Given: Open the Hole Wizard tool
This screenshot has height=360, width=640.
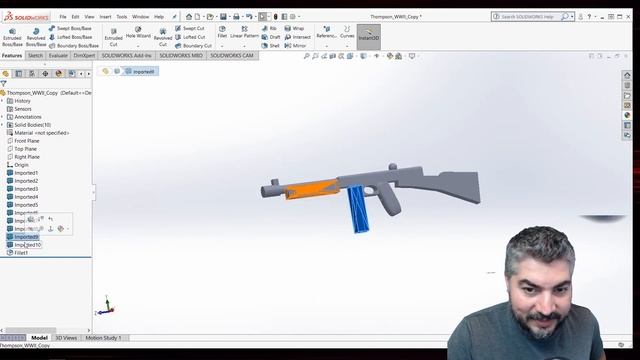Looking at the screenshot, I should [x=138, y=33].
